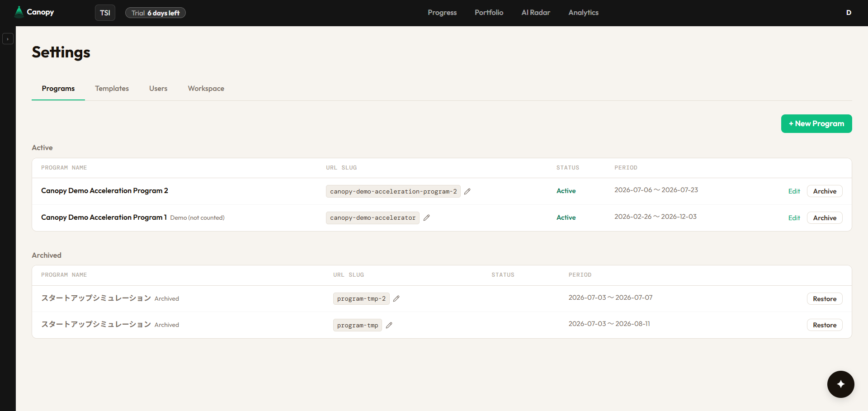
Task: Click the Demo (not counted) label
Action: point(197,218)
